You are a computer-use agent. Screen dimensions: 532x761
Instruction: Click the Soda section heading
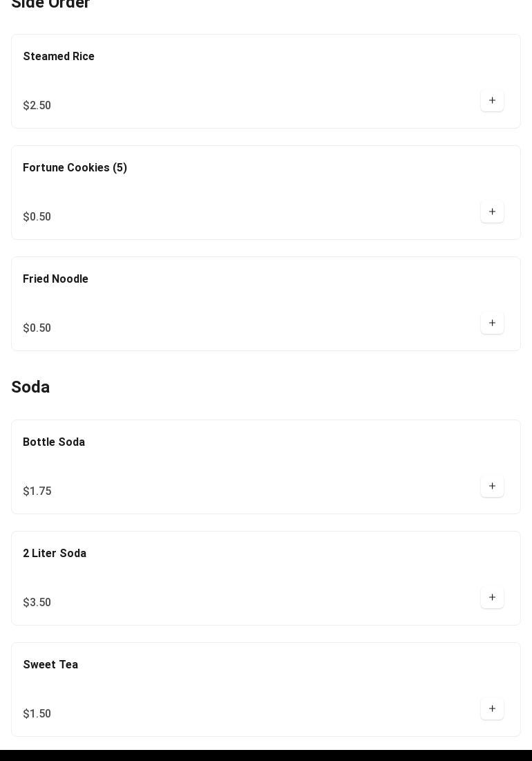click(x=30, y=387)
